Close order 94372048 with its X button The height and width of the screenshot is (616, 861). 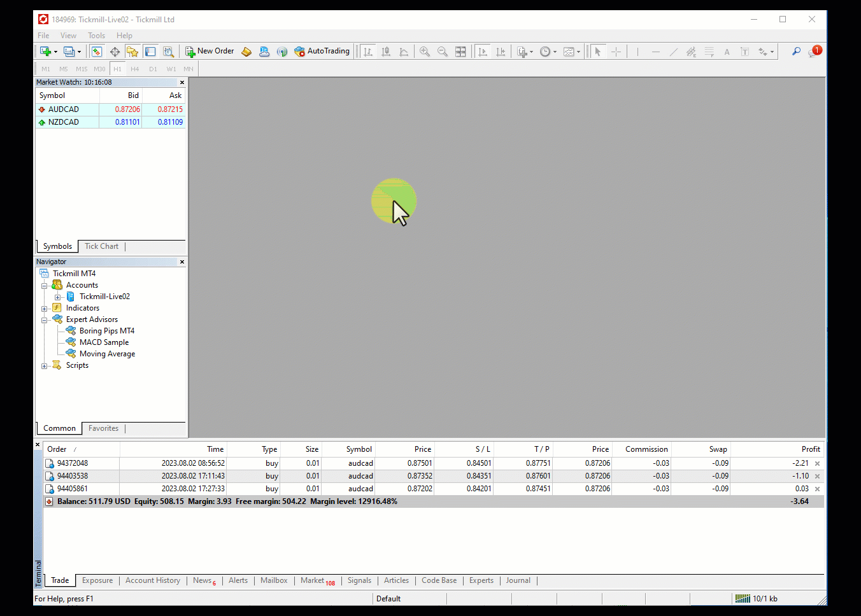817,463
